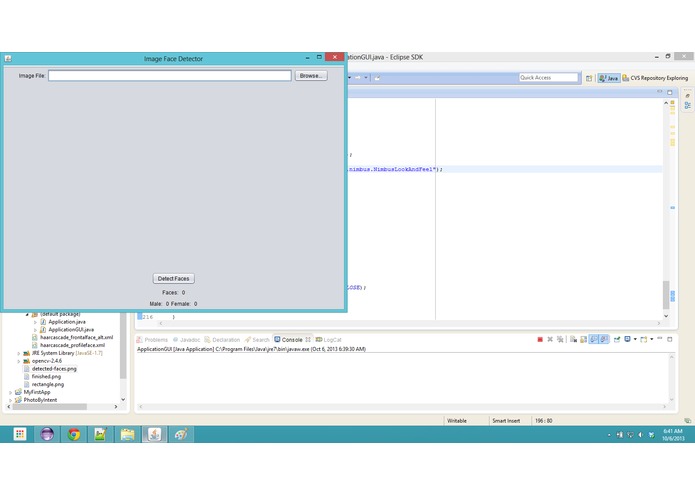
Task: Open the LogCat tab
Action: point(328,340)
